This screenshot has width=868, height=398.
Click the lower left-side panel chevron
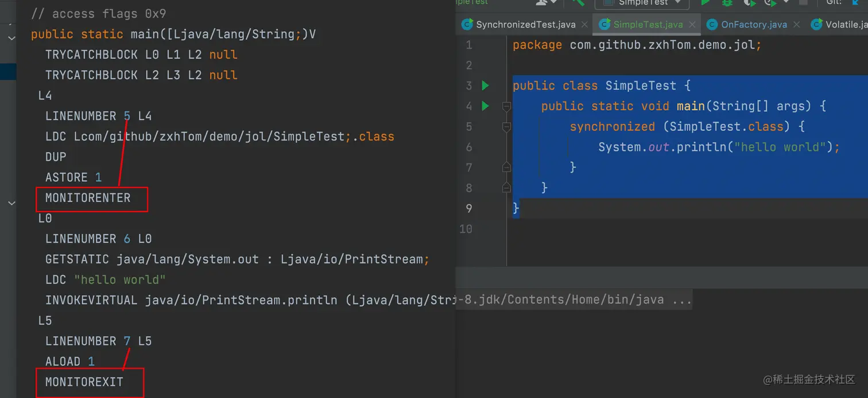click(x=11, y=203)
